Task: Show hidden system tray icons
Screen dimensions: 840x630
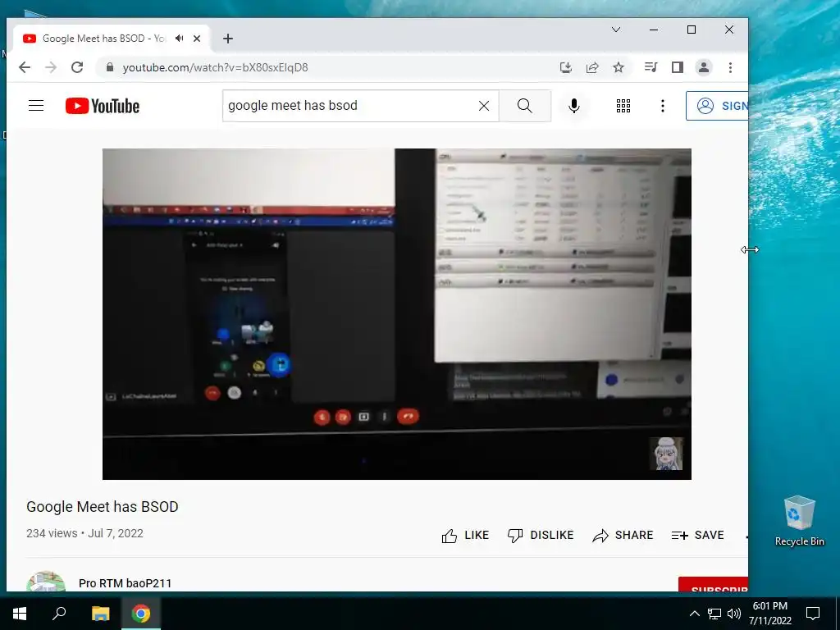Action: tap(694, 614)
